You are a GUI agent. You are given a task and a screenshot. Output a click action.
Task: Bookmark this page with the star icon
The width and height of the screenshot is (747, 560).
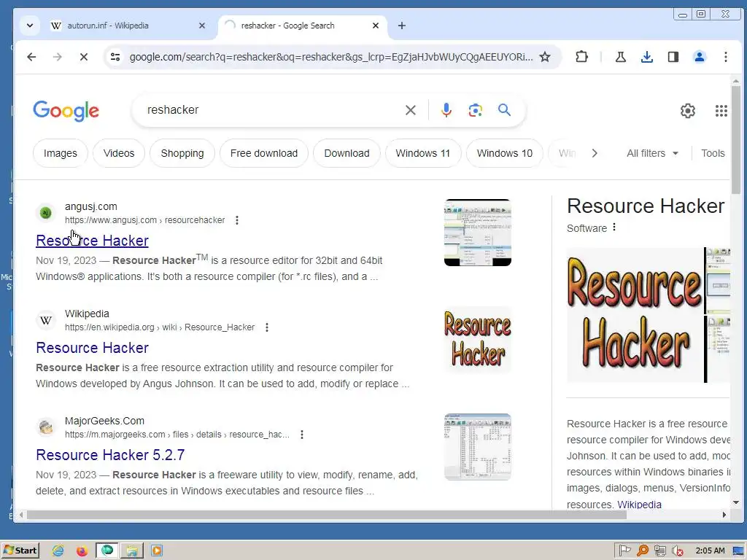pyautogui.click(x=544, y=57)
